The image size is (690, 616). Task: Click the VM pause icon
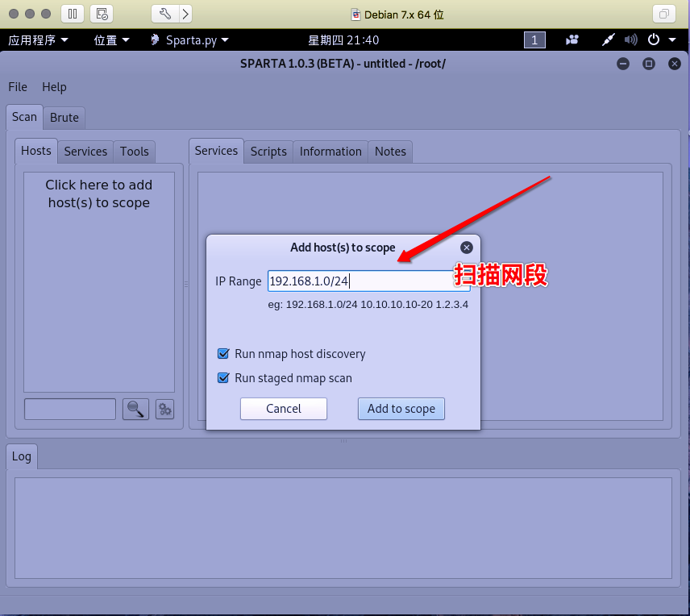[73, 14]
